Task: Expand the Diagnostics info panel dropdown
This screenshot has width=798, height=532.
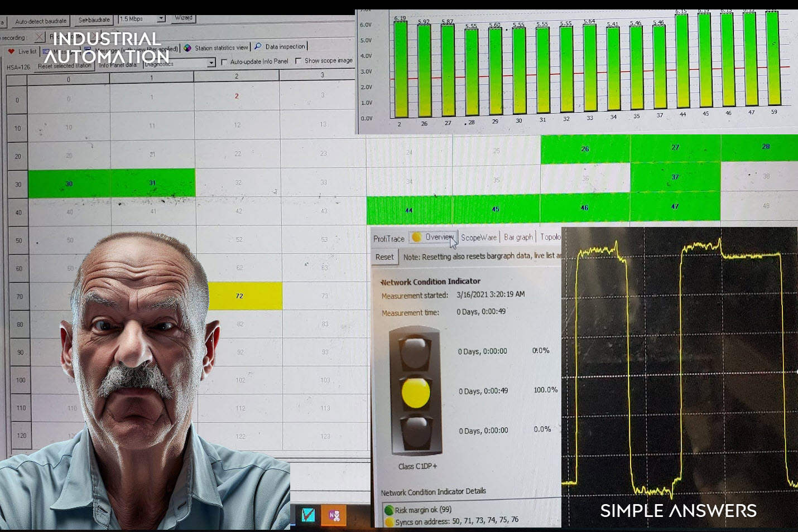Action: tap(211, 63)
